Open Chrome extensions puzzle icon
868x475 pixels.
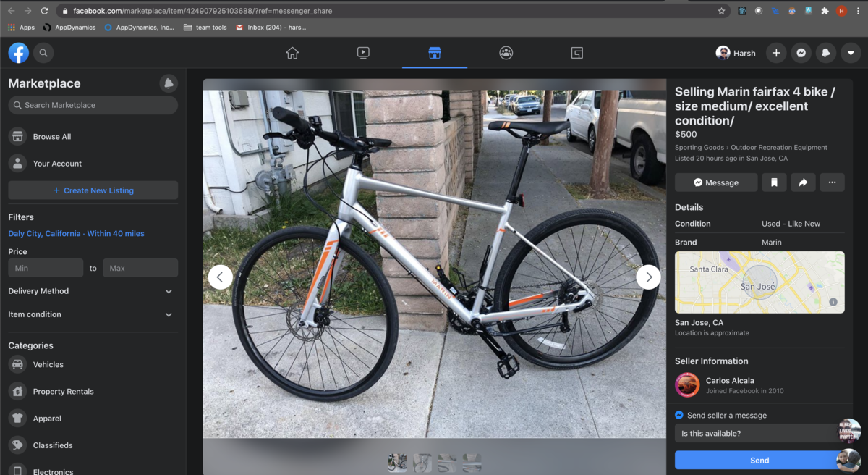coord(825,11)
